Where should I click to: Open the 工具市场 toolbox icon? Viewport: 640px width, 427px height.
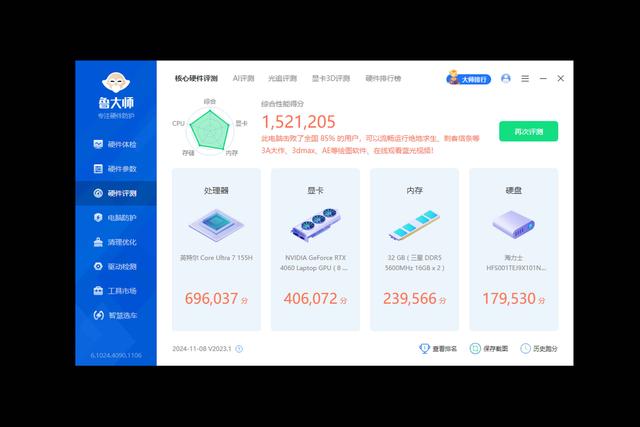(98, 291)
